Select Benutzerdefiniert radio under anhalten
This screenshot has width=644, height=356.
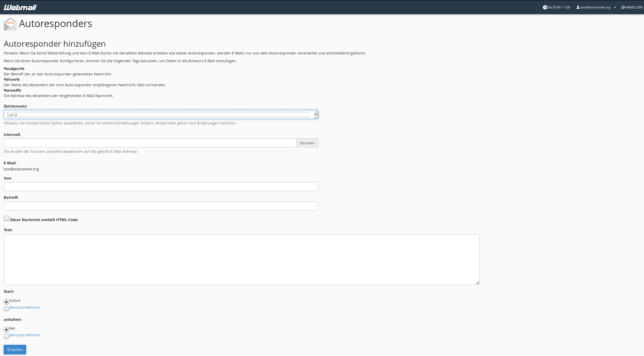coord(6,336)
